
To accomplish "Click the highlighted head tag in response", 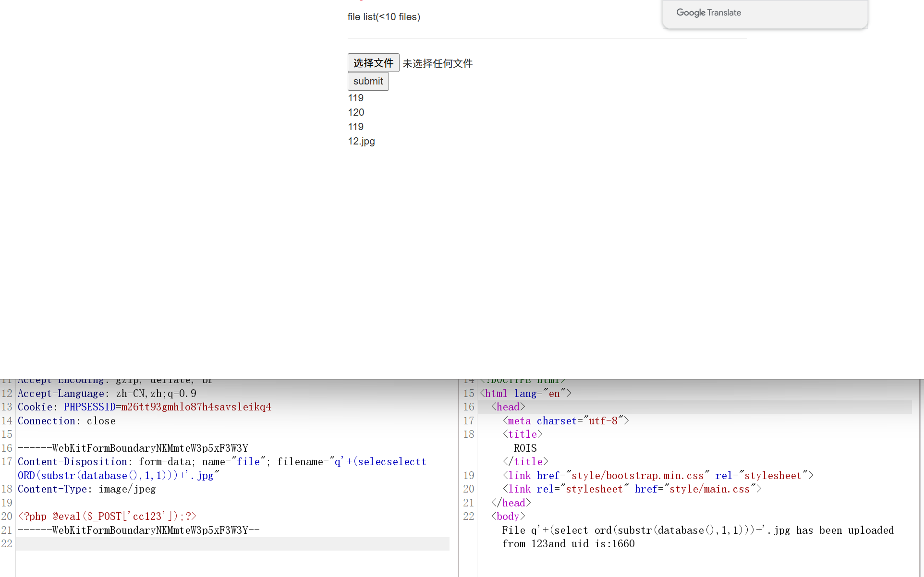I will tap(508, 407).
